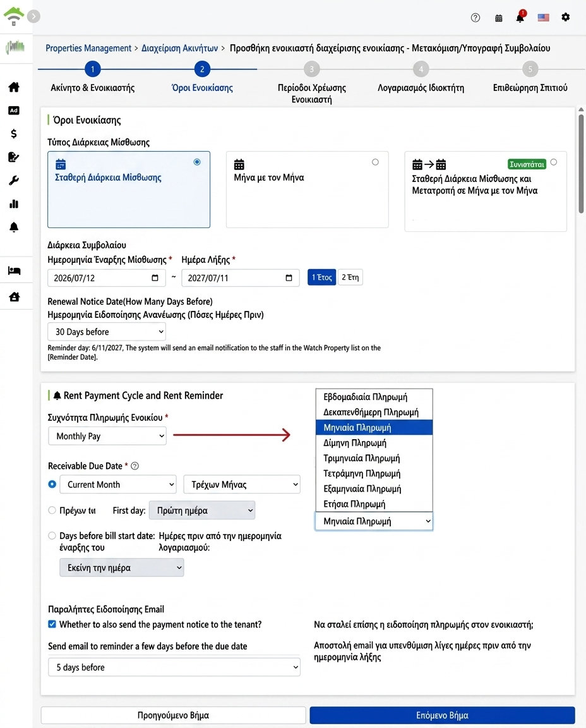
Task: Click the home logo with wifi symbol
Action: (14, 16)
